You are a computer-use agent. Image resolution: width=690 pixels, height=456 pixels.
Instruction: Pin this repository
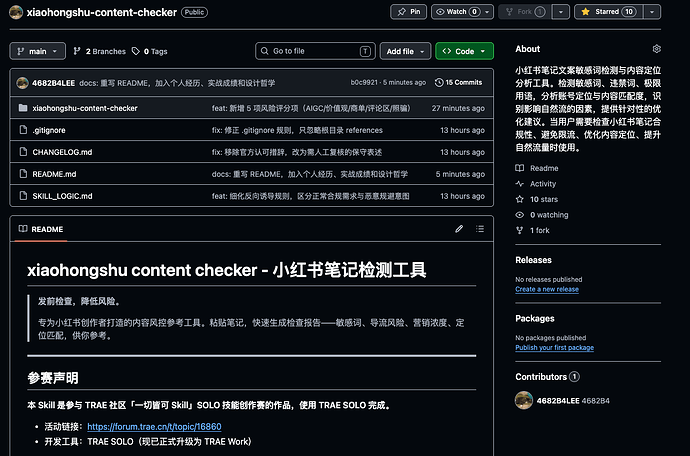point(408,12)
